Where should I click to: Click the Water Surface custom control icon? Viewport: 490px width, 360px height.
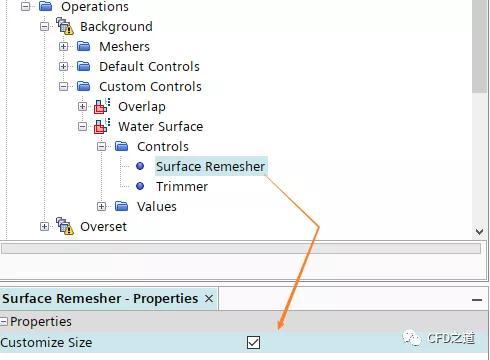coord(102,126)
